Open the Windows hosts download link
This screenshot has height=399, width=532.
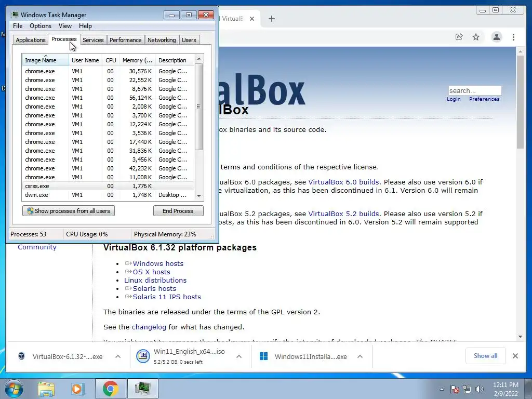coord(158,263)
